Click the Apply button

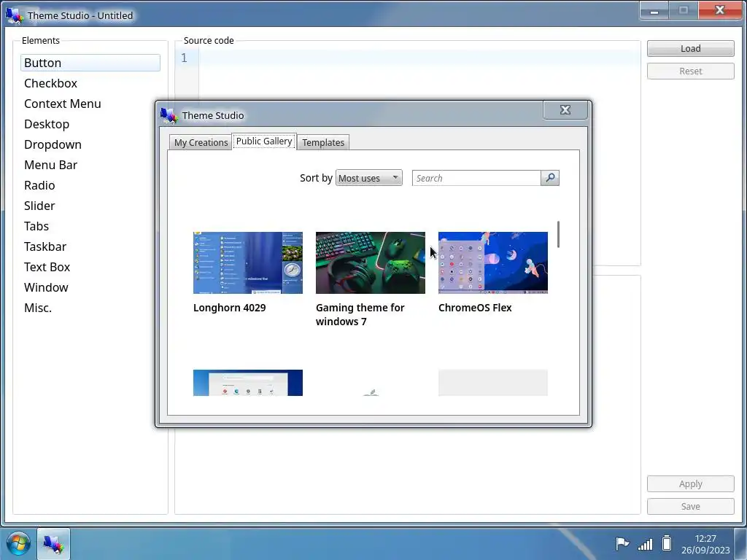click(x=690, y=484)
